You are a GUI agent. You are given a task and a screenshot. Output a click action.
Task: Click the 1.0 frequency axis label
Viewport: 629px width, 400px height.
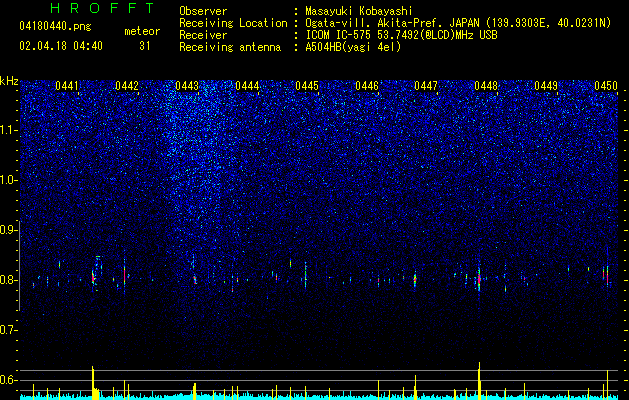point(8,180)
